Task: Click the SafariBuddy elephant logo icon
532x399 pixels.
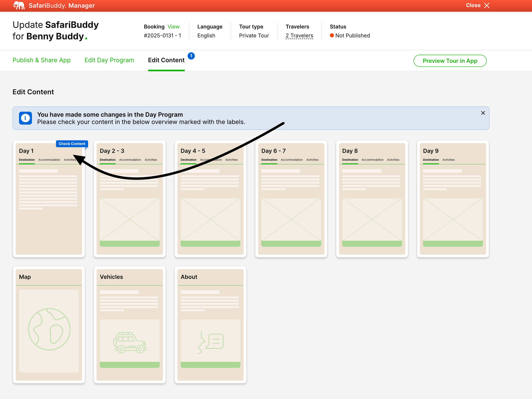Action: tap(19, 5)
